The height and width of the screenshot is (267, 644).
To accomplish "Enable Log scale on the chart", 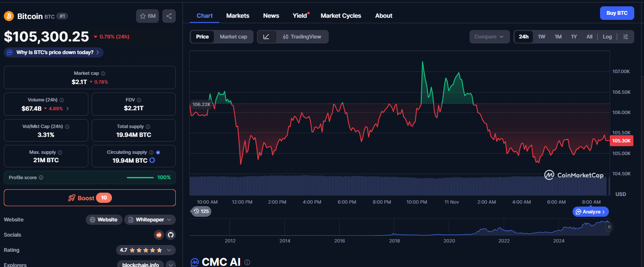I will click(x=607, y=37).
